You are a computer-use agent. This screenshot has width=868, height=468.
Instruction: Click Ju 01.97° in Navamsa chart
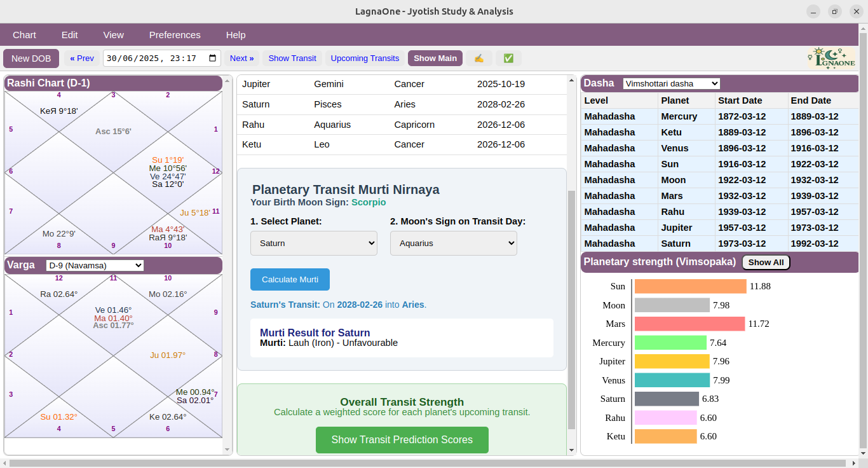(x=168, y=355)
